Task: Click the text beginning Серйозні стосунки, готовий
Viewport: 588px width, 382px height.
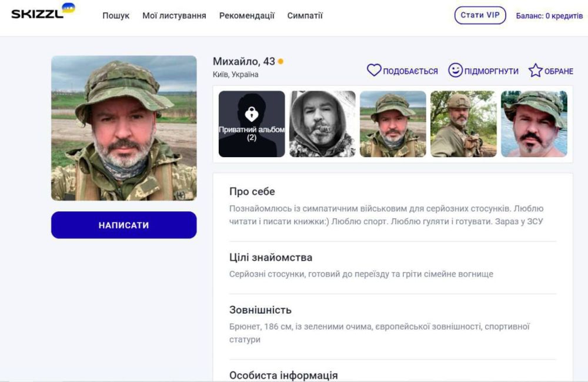Action: click(361, 274)
